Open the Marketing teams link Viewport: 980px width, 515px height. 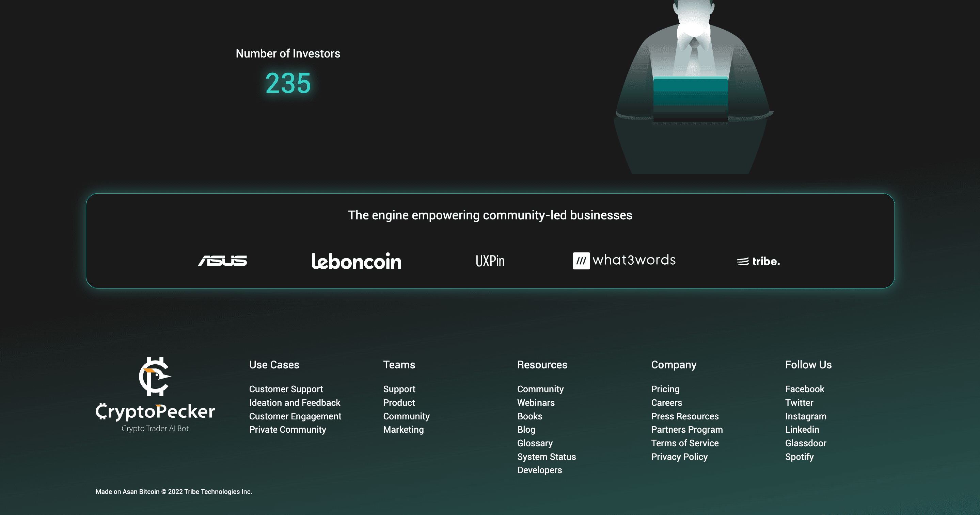click(403, 430)
